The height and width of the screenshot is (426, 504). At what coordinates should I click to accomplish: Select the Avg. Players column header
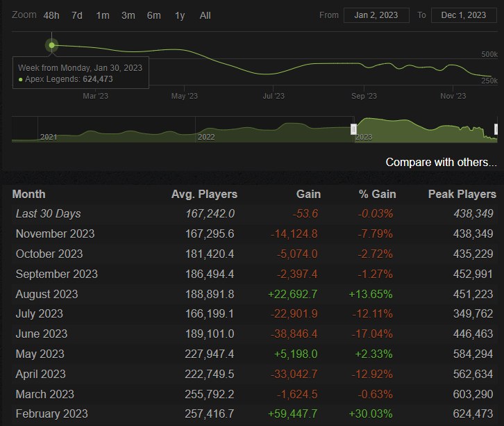[x=204, y=195]
